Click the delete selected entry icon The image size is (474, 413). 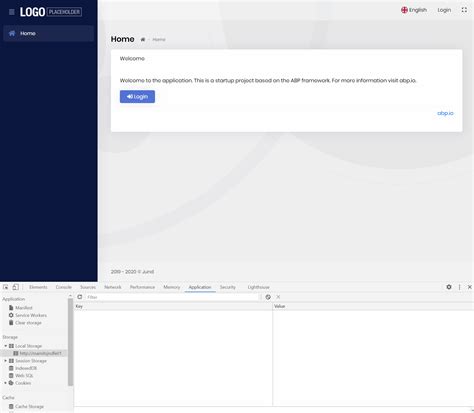point(278,297)
